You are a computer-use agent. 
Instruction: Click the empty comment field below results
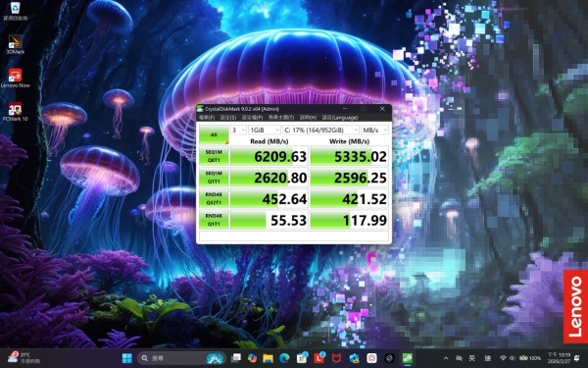(294, 236)
